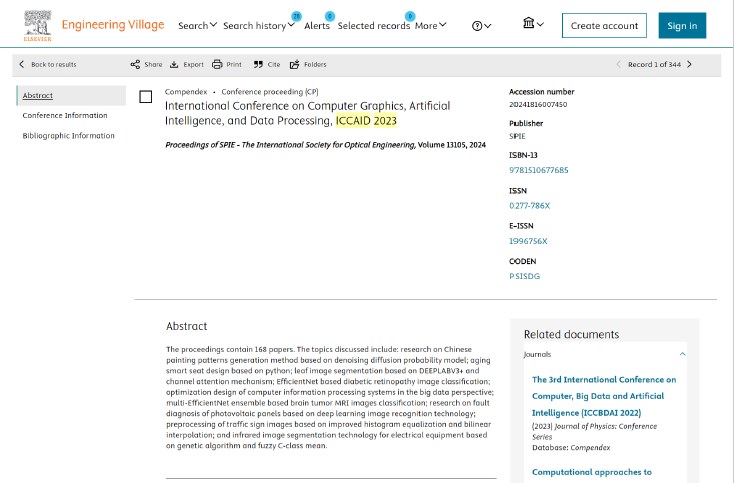Click the Create account button
The height and width of the screenshot is (483, 734).
[x=604, y=26]
